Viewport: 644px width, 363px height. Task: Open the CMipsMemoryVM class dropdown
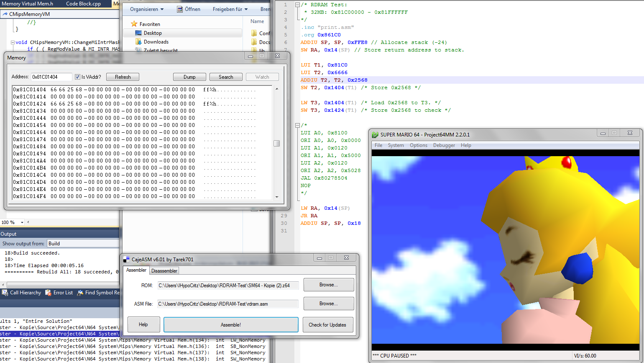pyautogui.click(x=60, y=14)
